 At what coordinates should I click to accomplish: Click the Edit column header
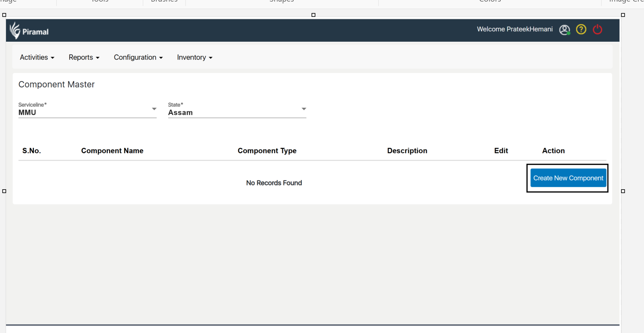pos(501,151)
